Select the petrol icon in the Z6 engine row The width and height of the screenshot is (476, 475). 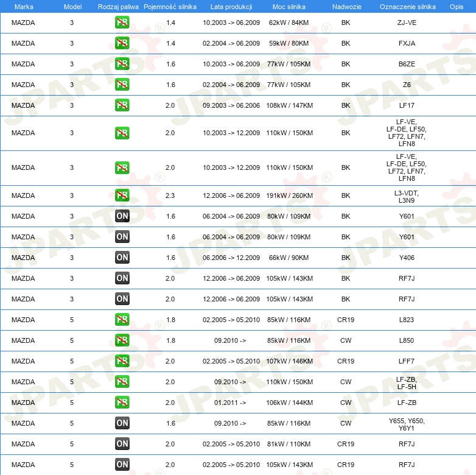[x=122, y=85]
